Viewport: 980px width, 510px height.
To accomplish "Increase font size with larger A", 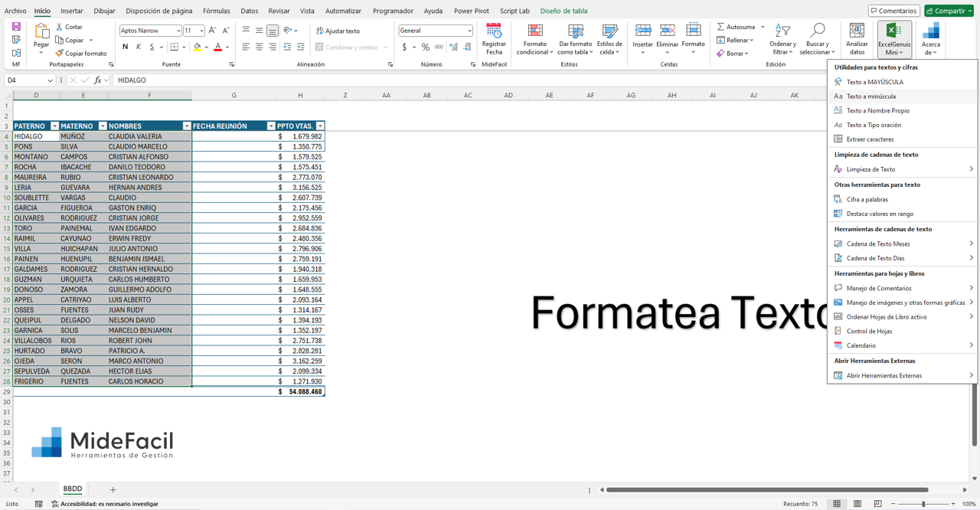I will [x=213, y=31].
